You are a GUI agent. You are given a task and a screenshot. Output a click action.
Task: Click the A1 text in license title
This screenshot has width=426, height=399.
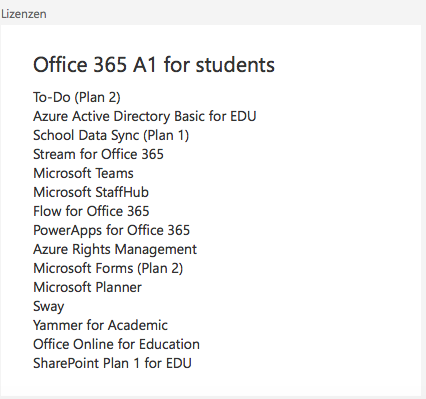tap(144, 65)
